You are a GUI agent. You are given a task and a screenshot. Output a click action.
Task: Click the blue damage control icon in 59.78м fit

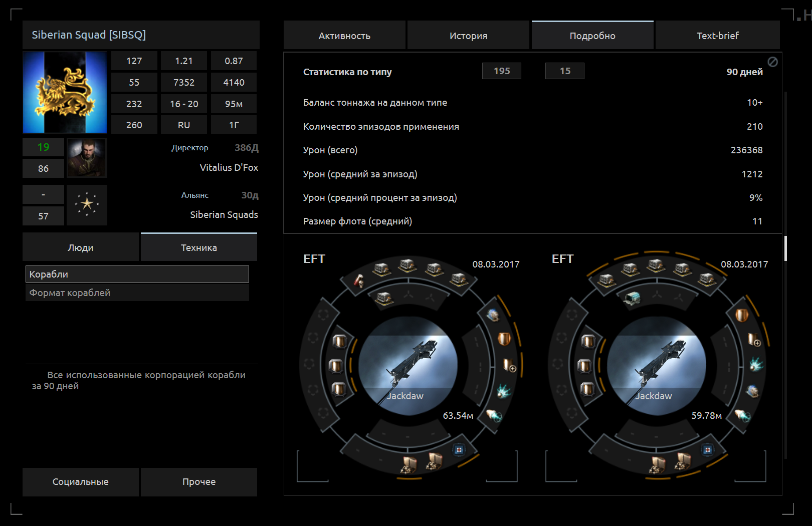[707, 450]
